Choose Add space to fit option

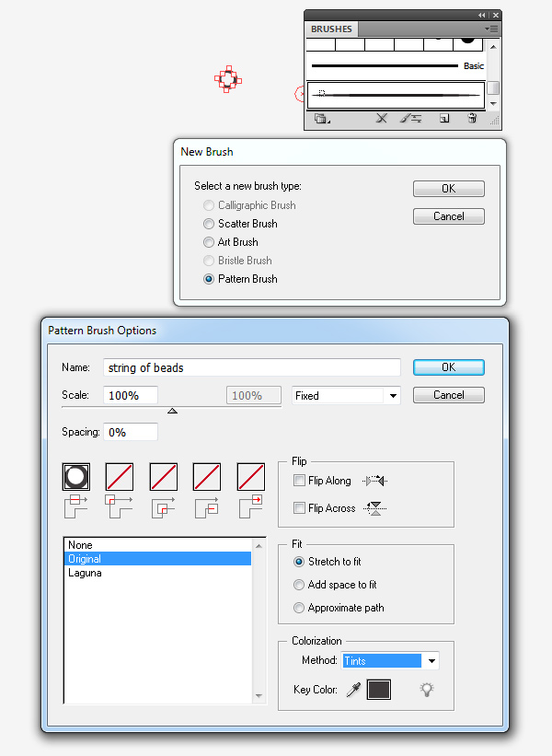299,585
